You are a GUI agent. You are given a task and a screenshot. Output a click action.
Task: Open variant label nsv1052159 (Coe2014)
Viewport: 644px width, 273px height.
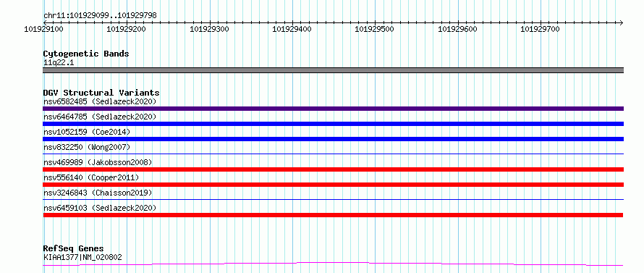(x=87, y=132)
